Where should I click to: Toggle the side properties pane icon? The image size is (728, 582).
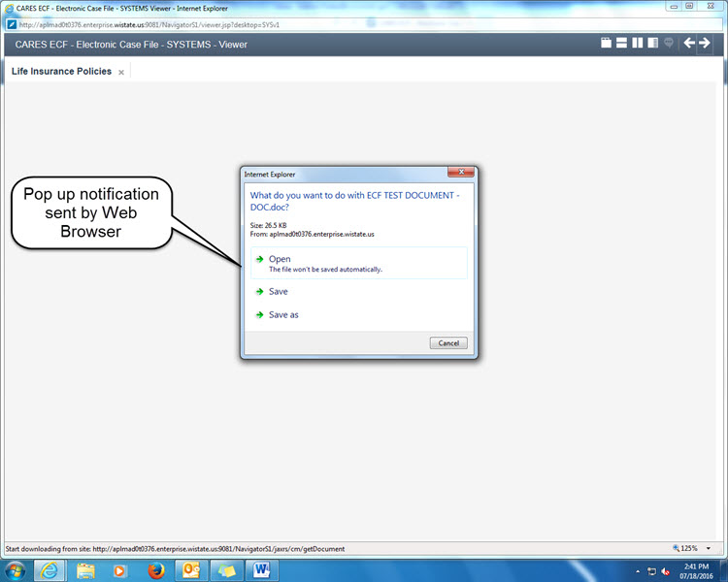653,44
